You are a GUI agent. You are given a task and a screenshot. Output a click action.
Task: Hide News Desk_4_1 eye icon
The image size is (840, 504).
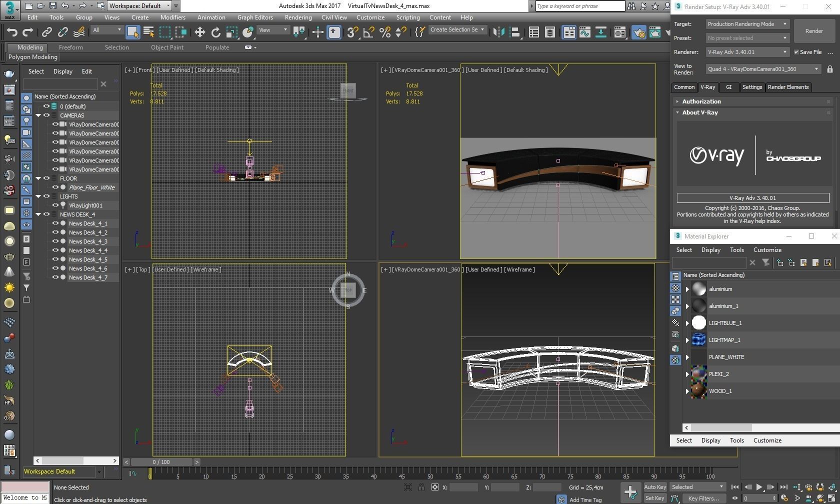pyautogui.click(x=55, y=223)
